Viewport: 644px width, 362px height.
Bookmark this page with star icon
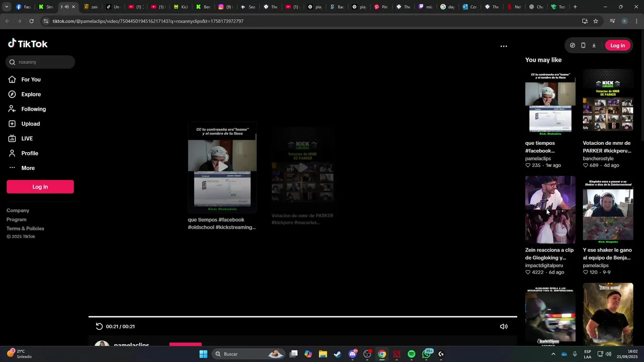pyautogui.click(x=596, y=21)
